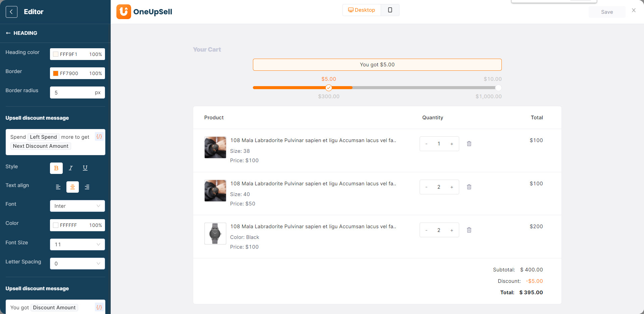Align text left

(x=58, y=187)
